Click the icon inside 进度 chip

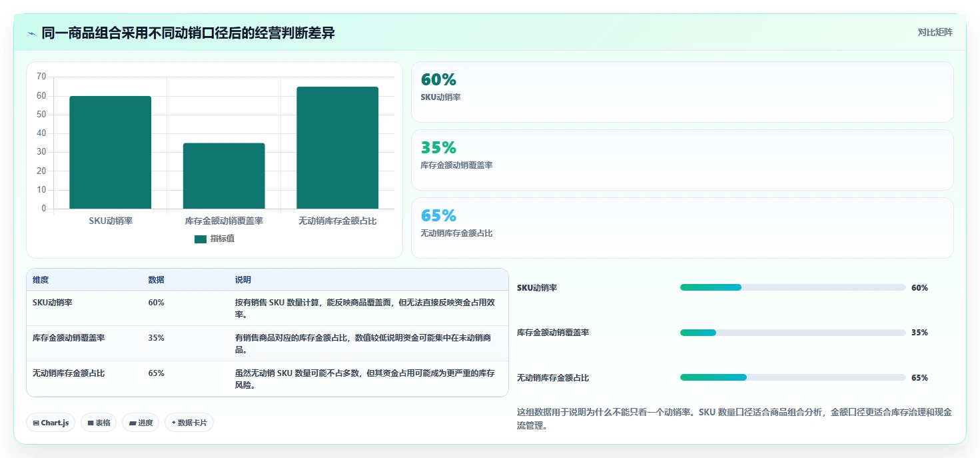[x=132, y=423]
